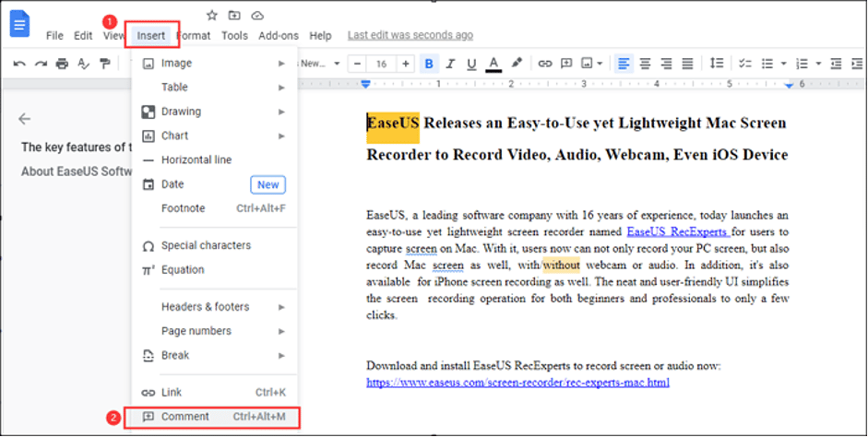Select Comment in the Insert menu
Viewport: 868px width, 437px height.
(x=215, y=417)
